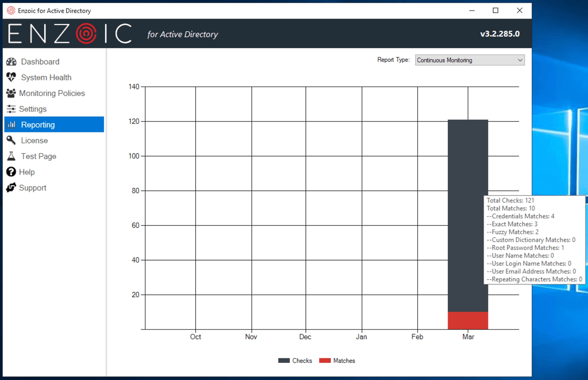Viewport: 588px width, 380px height.
Task: Click the Help question mark icon
Action: pyautogui.click(x=11, y=172)
